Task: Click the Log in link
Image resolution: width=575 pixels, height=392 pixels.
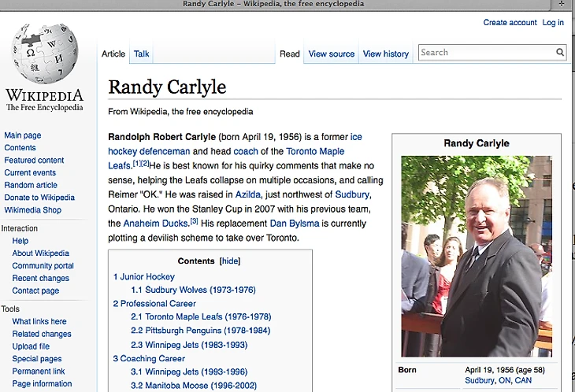Action: point(553,22)
